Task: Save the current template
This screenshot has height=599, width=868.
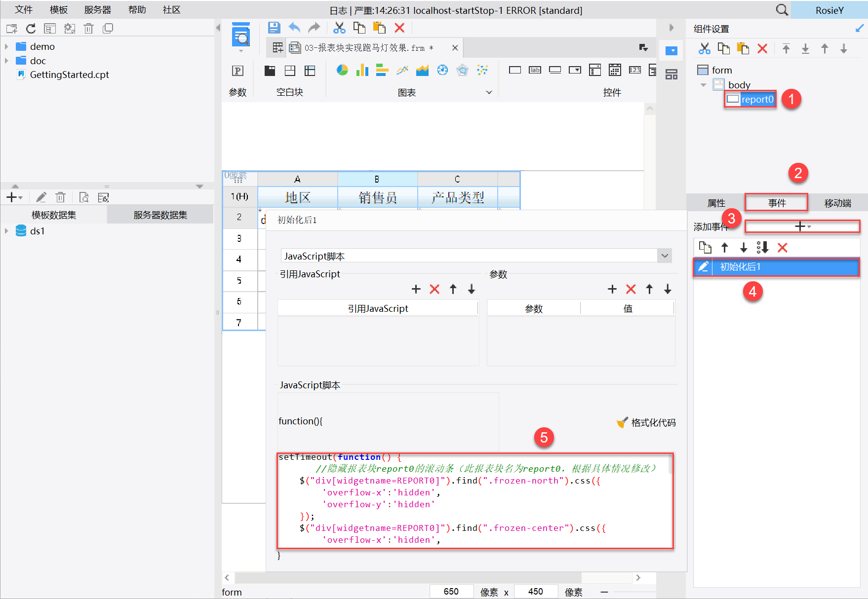Action: coord(274,28)
